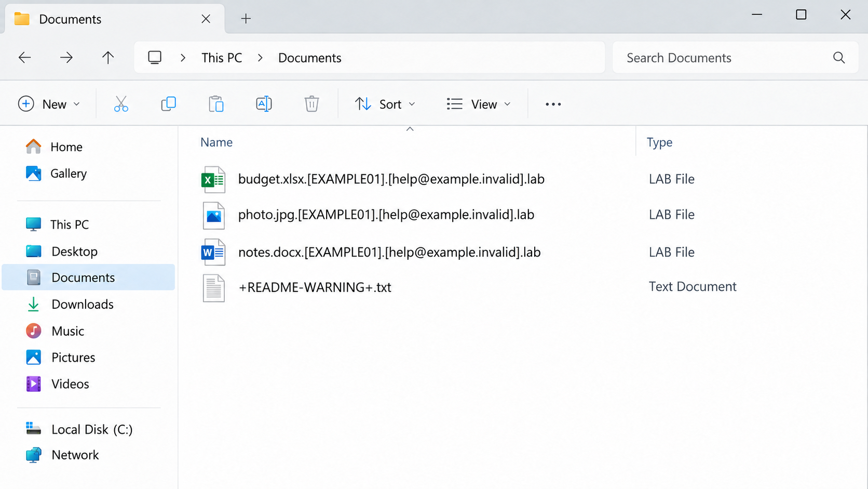The width and height of the screenshot is (868, 489).
Task: Click This PC breadcrumb in address bar
Action: (x=222, y=58)
